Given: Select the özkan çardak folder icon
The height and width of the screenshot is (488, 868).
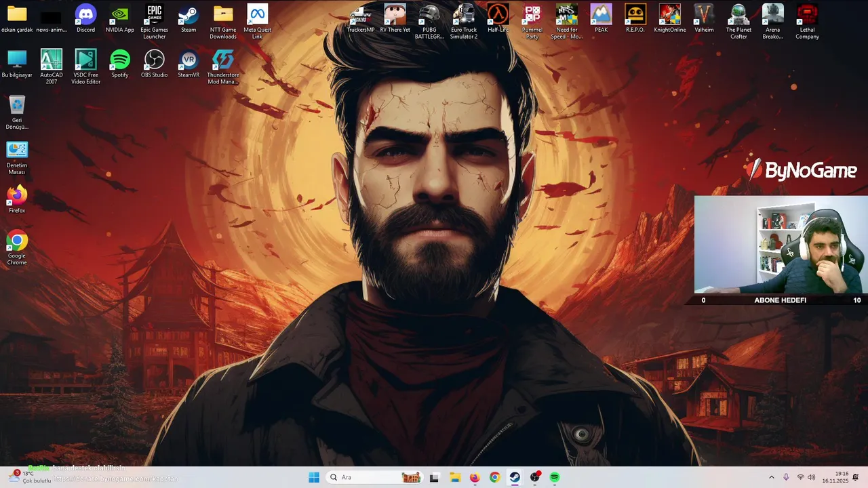Looking at the screenshot, I should click(17, 19).
